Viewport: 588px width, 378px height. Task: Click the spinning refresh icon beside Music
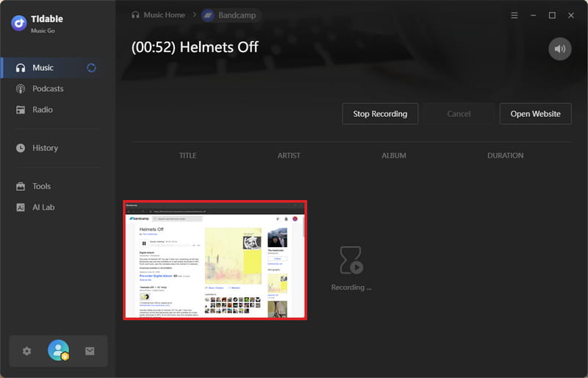point(91,68)
